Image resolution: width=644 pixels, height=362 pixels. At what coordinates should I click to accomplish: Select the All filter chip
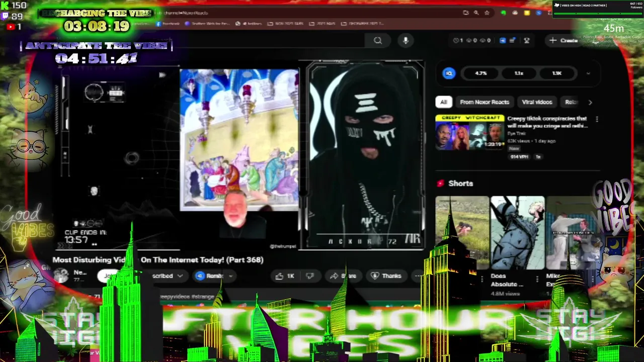point(443,102)
